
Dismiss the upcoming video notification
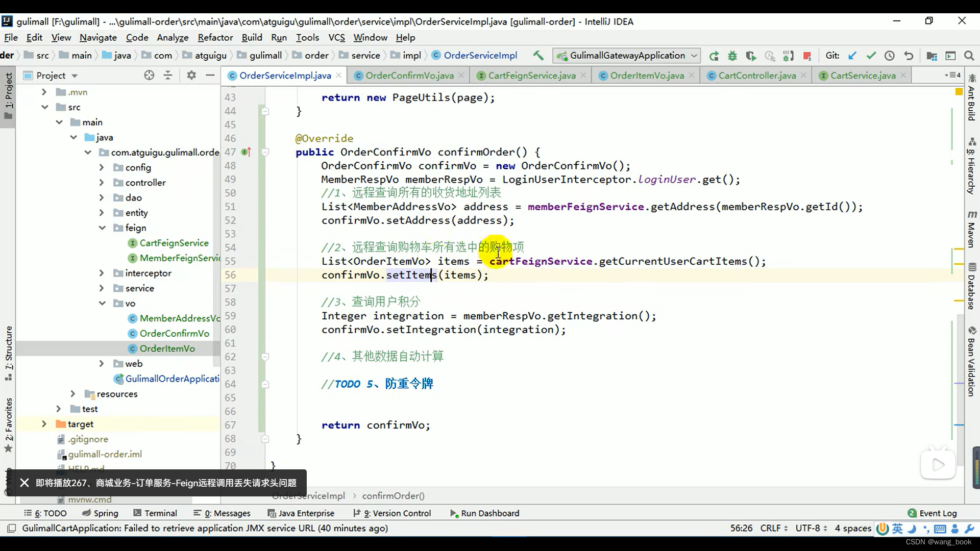tap(24, 483)
